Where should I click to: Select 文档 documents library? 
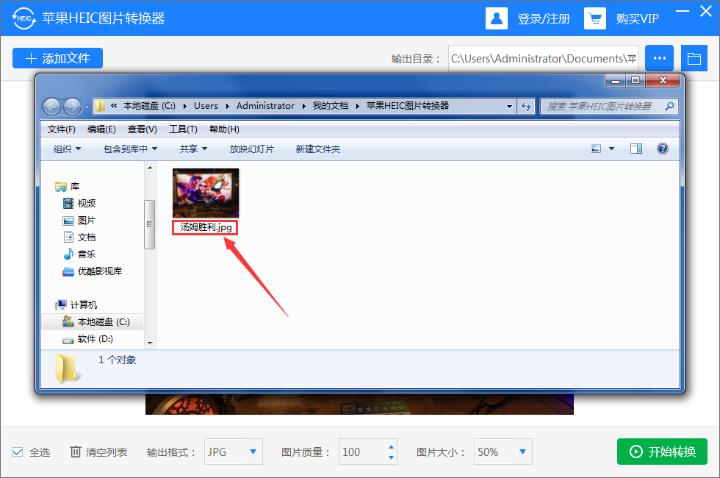tap(79, 237)
